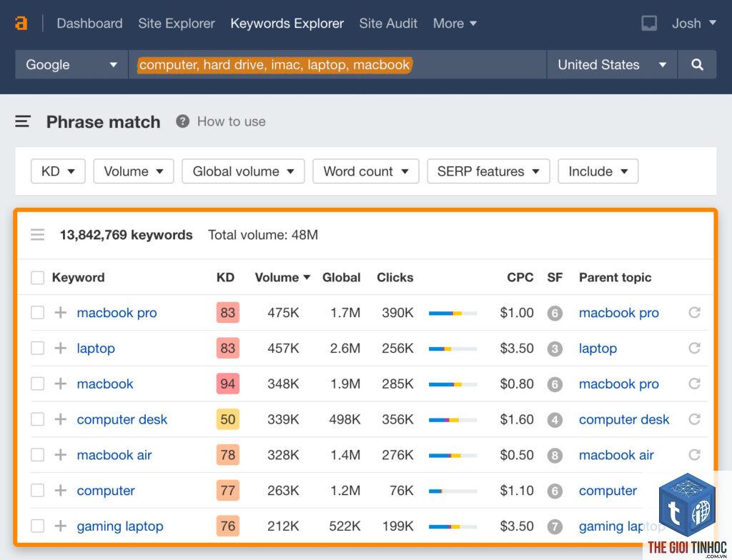Click the search magnifier button
This screenshot has height=560, width=732.
click(x=697, y=64)
